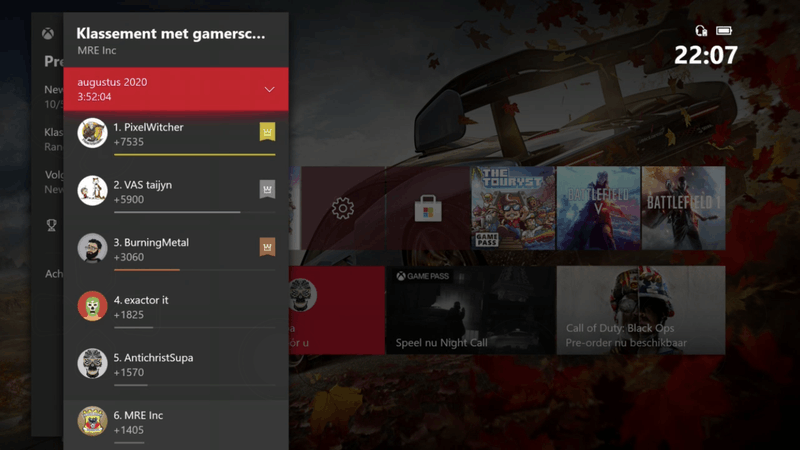The width and height of the screenshot is (800, 450).
Task: Open the Call of Duty: Black Ops pre-order tile
Action: tap(641, 310)
